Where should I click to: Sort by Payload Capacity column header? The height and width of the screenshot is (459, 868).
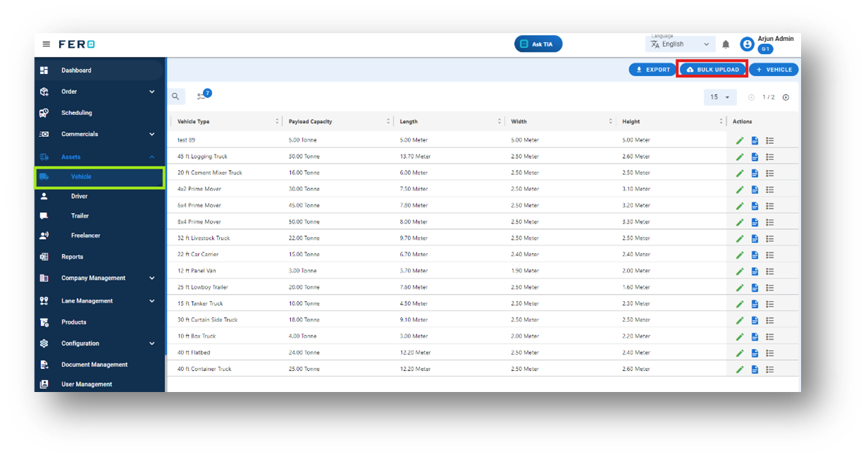(310, 122)
